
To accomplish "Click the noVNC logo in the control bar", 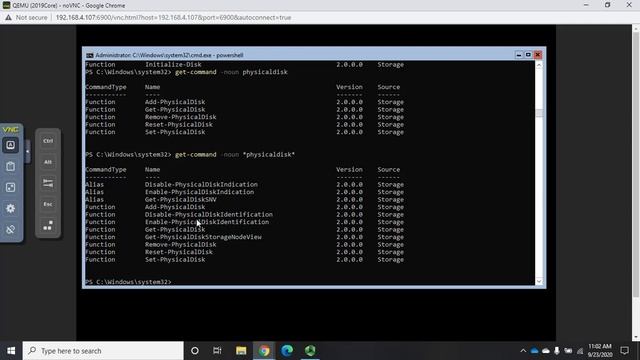I will click(11, 130).
